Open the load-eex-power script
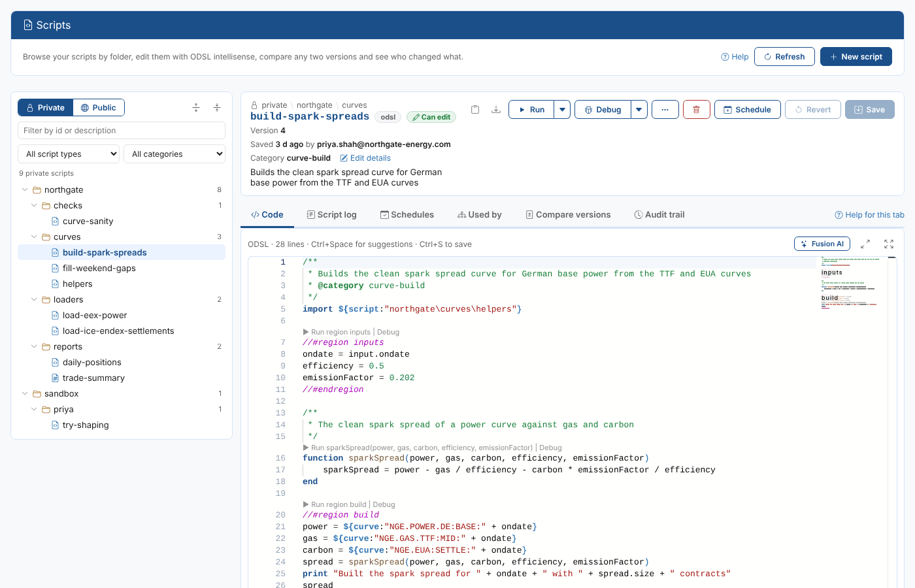 [95, 316]
